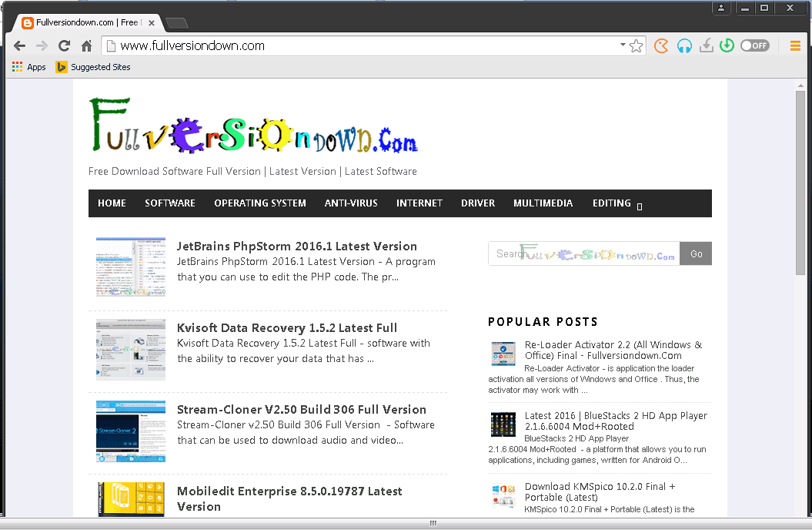
Task: Click the Chrome user profile icon
Action: tap(721, 8)
